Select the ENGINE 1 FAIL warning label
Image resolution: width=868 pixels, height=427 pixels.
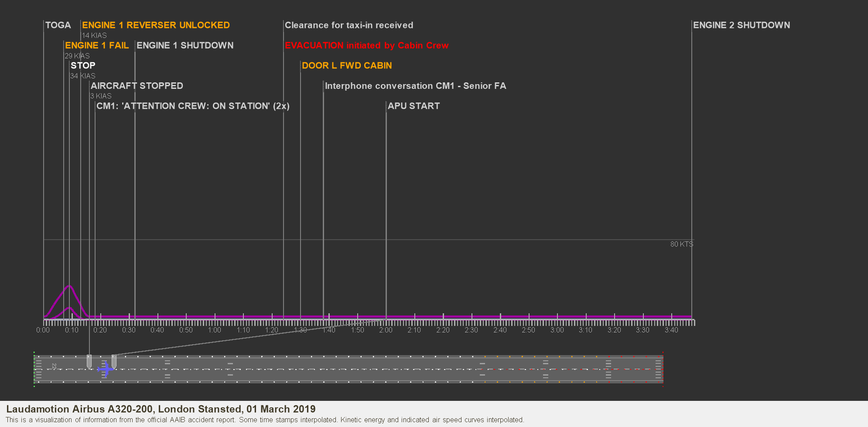click(97, 45)
